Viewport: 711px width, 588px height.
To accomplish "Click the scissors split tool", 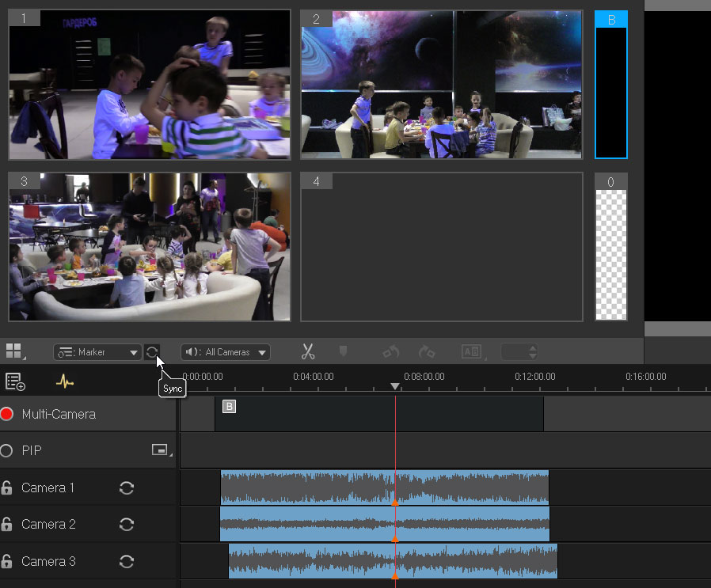I will tap(309, 352).
